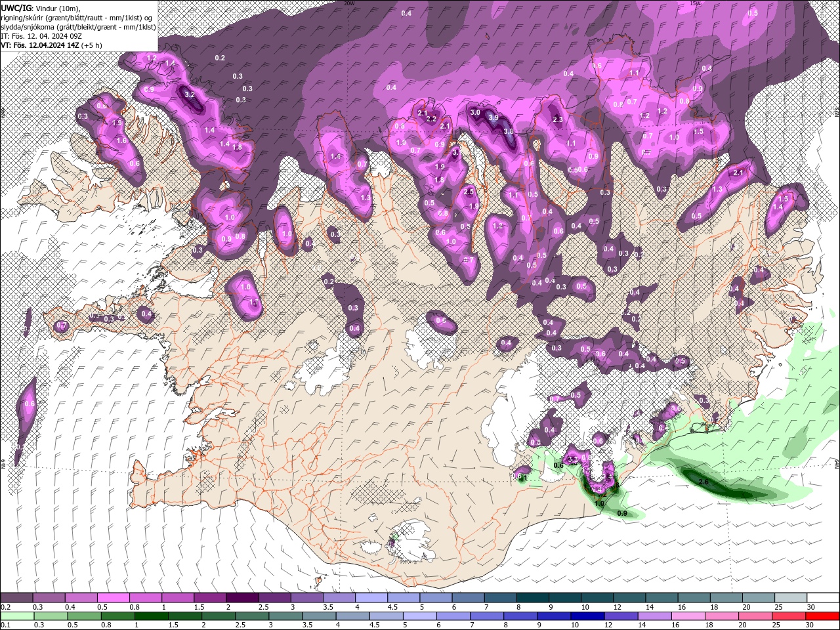Pick the lilac 14 swatch in lower rain legend

(x=654, y=616)
